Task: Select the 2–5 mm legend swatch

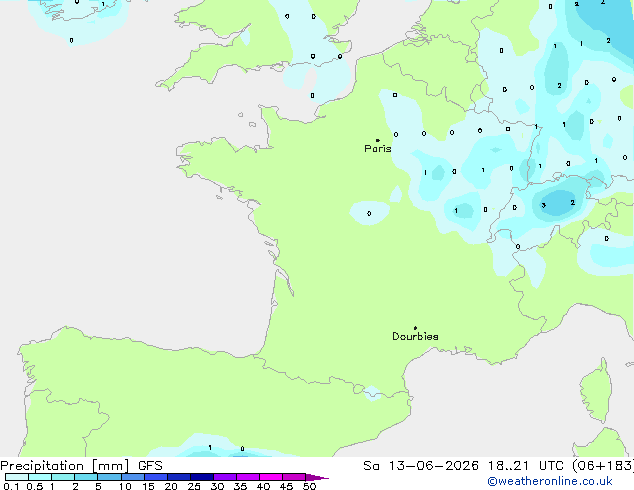Action: [86, 477]
